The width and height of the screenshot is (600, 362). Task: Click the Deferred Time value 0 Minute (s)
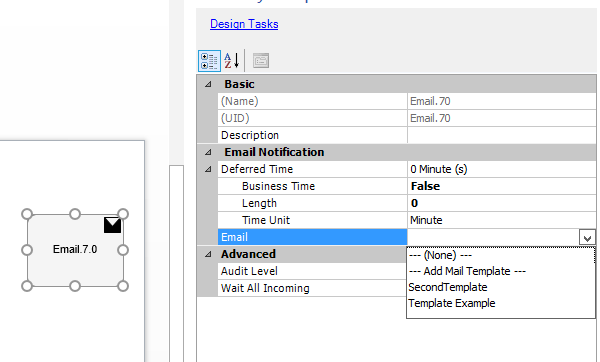502,169
